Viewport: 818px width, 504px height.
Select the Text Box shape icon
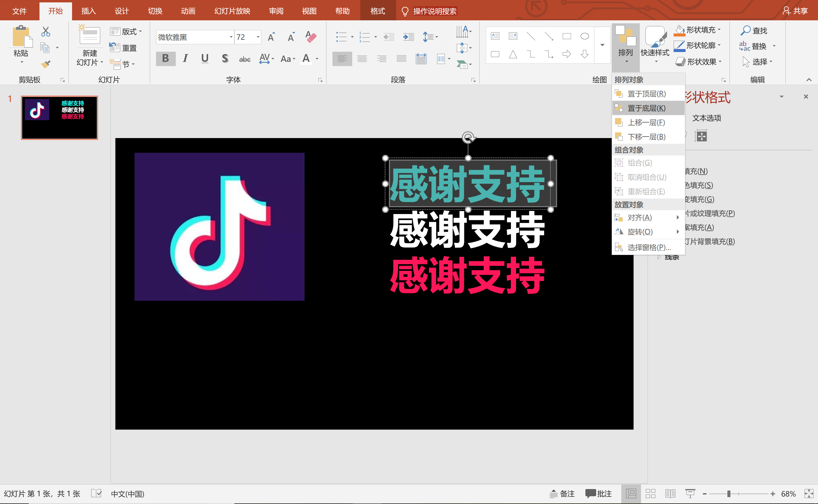(x=495, y=36)
